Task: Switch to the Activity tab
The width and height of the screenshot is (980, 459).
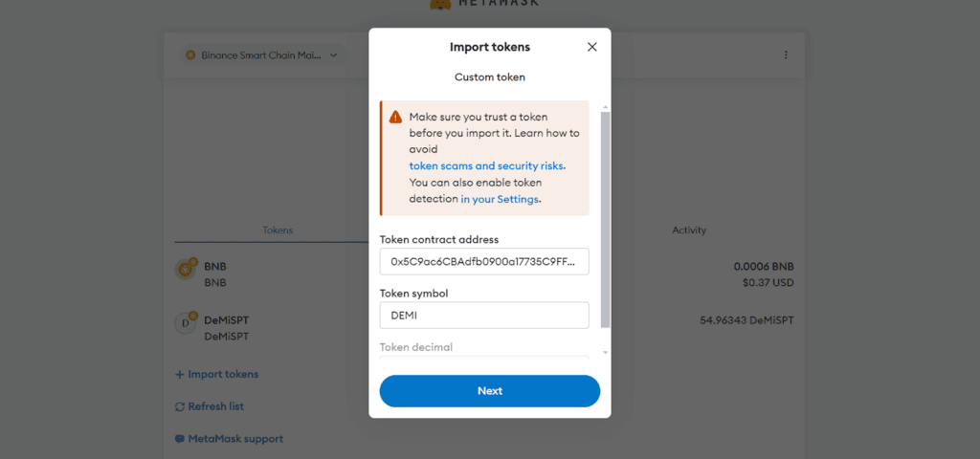Action: pos(689,230)
